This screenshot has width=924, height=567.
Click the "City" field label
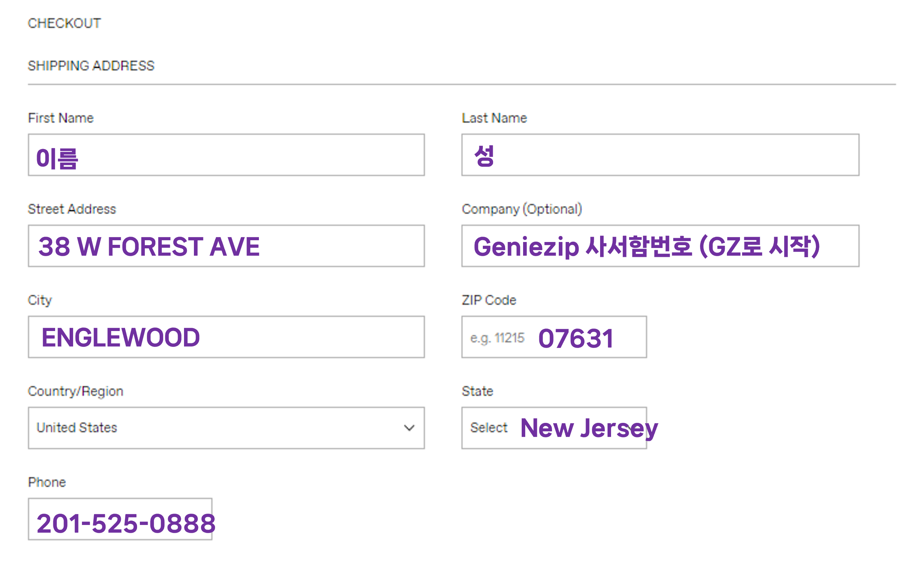click(x=40, y=300)
